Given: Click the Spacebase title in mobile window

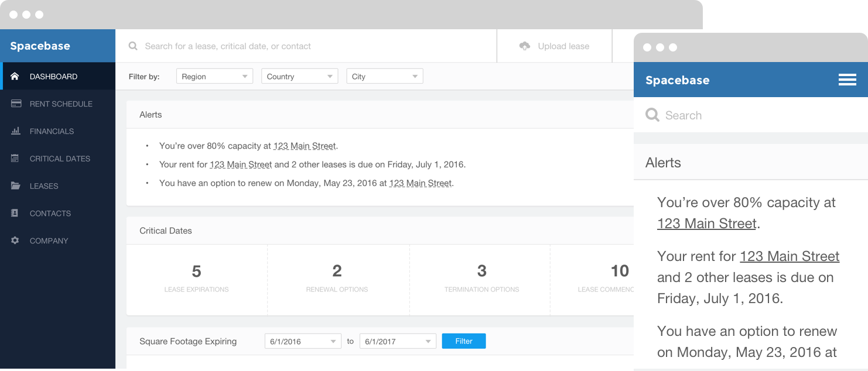Looking at the screenshot, I should coord(677,80).
